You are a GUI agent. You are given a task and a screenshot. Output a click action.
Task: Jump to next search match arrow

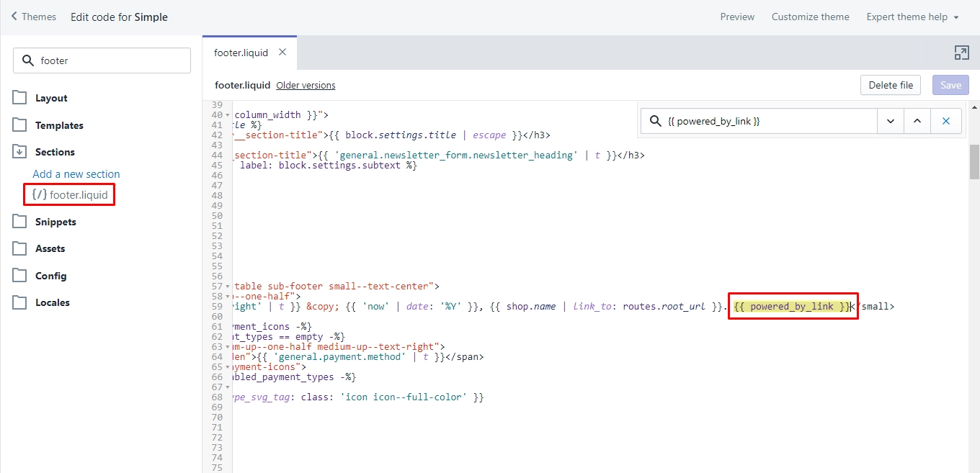(891, 121)
